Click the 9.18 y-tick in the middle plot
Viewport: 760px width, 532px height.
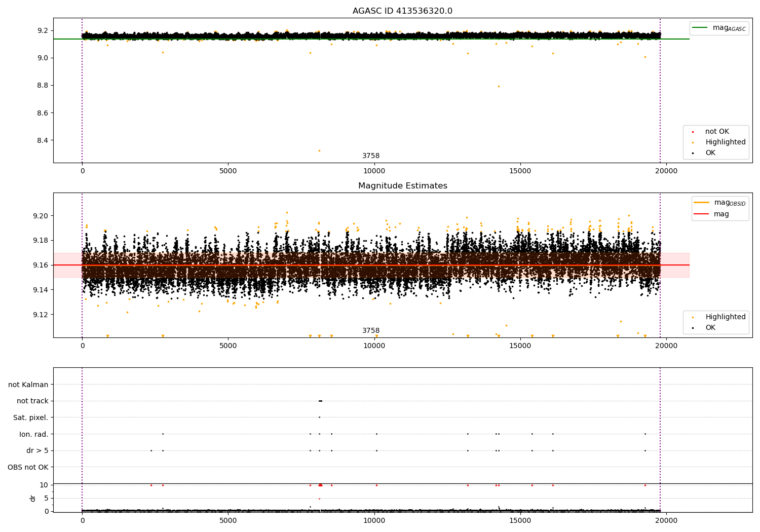point(41,240)
